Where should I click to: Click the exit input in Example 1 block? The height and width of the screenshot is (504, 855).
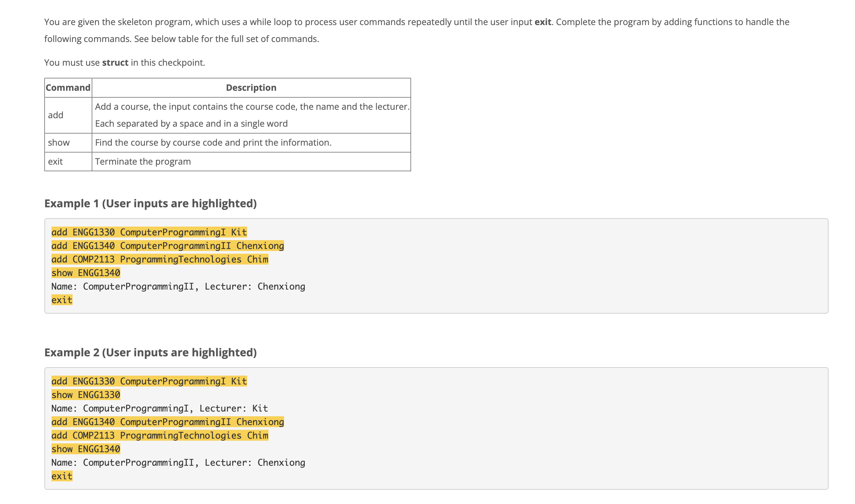pyautogui.click(x=61, y=300)
